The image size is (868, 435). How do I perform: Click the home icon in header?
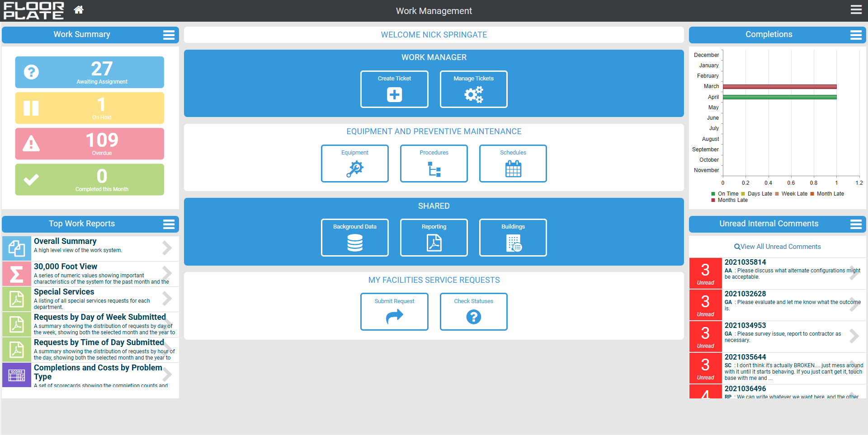(x=79, y=10)
